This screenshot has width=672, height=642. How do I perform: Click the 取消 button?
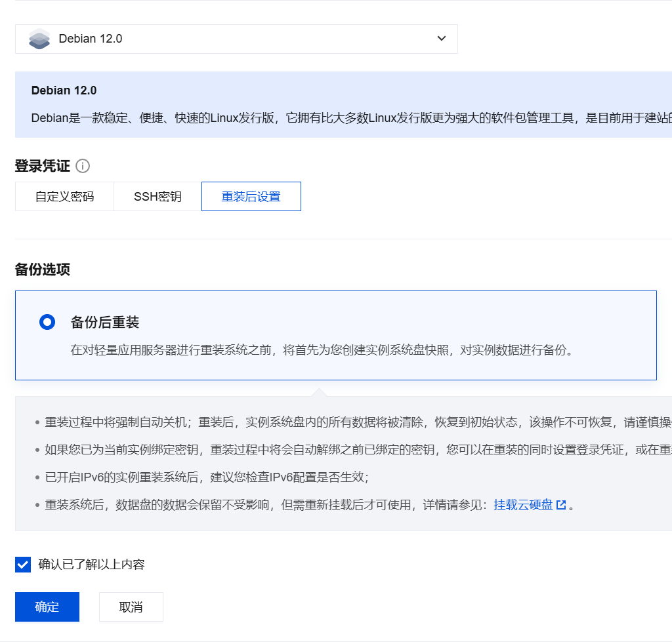131,607
